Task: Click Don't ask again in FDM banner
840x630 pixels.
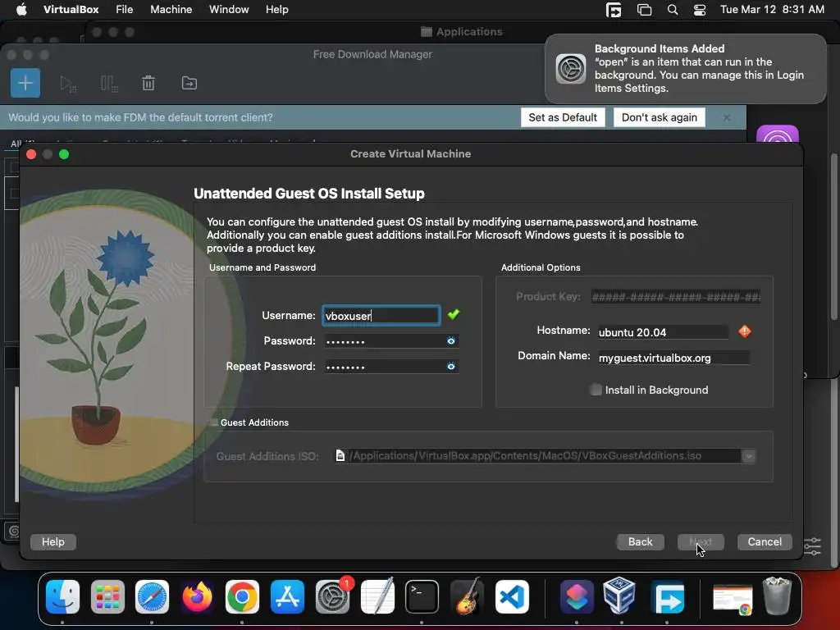Action: pos(659,117)
